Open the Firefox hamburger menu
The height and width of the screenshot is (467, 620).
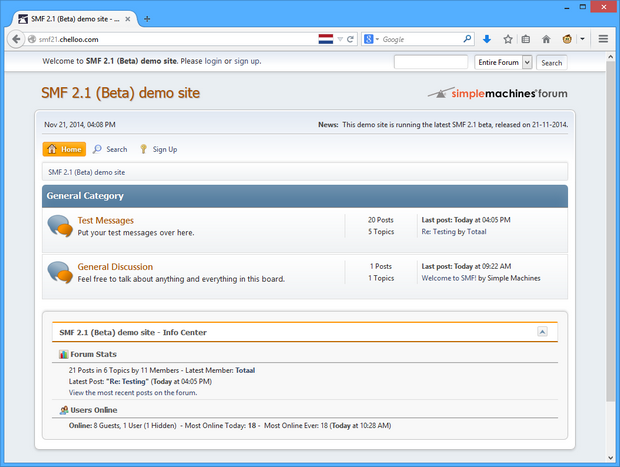(x=603, y=39)
